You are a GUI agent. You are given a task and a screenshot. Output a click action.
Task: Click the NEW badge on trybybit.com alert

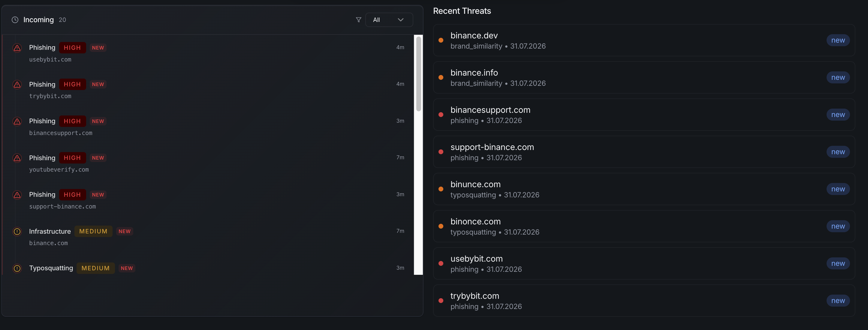(98, 85)
